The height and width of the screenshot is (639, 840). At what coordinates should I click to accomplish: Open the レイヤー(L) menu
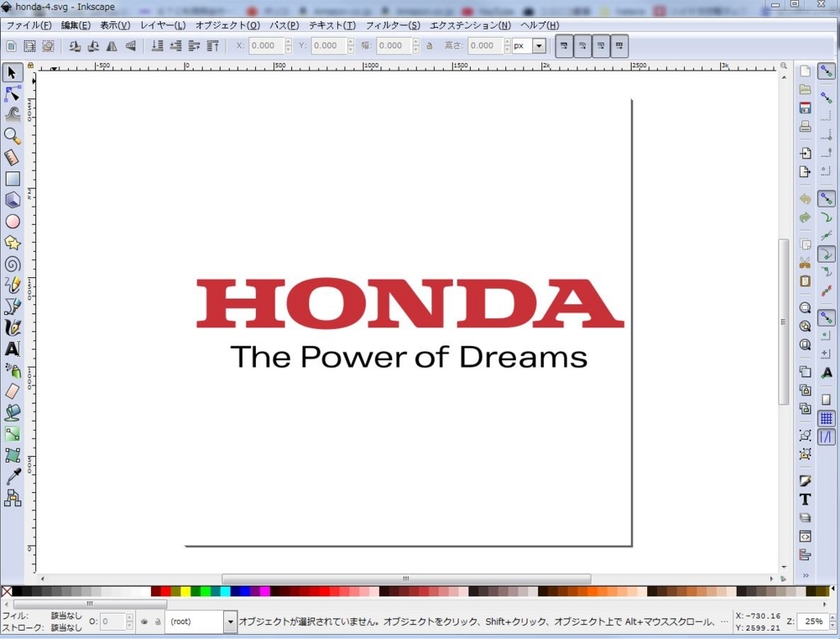(x=163, y=25)
